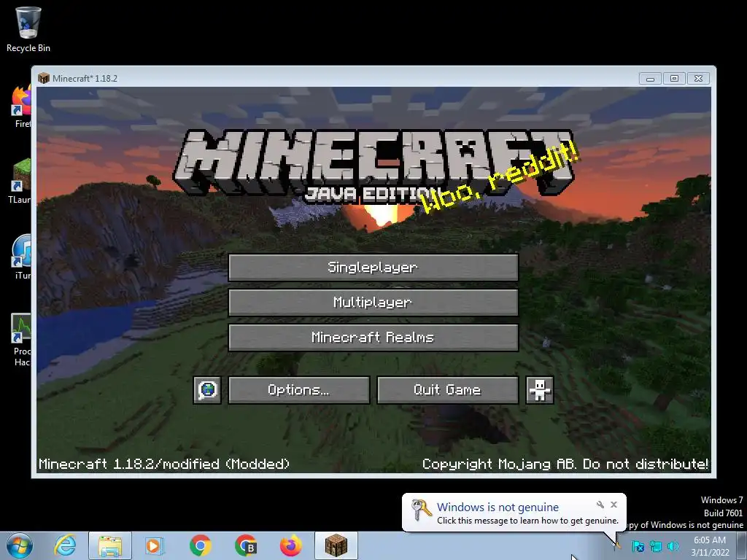Click "Copyright Mojang AB. Do not distribute!" text
This screenshot has width=747, height=560.
click(565, 464)
